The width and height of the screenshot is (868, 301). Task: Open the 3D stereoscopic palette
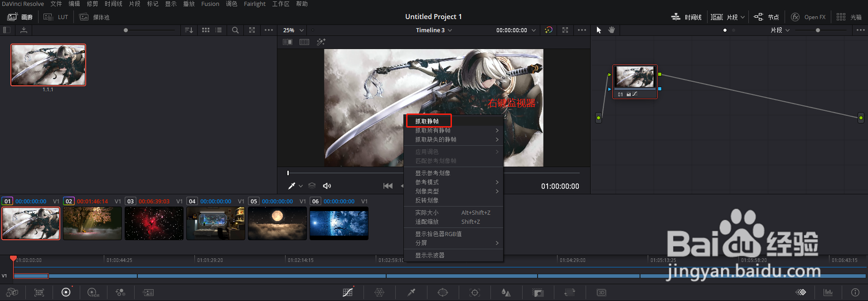(601, 292)
